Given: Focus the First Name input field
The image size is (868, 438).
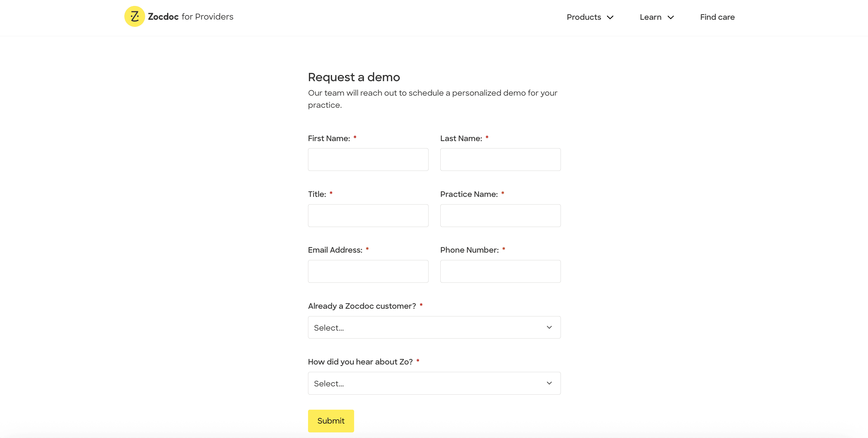Looking at the screenshot, I should 368,160.
